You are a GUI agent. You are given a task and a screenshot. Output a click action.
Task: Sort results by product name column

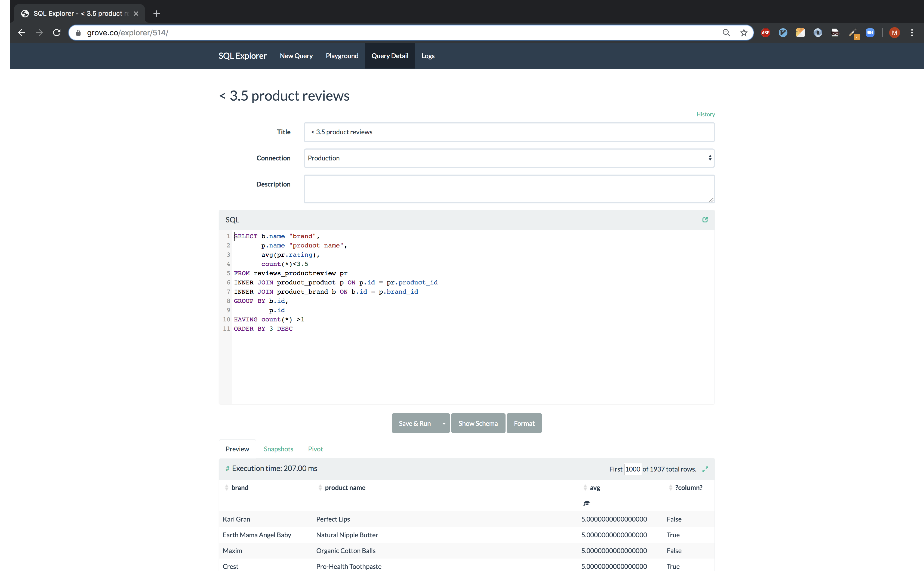[344, 488]
